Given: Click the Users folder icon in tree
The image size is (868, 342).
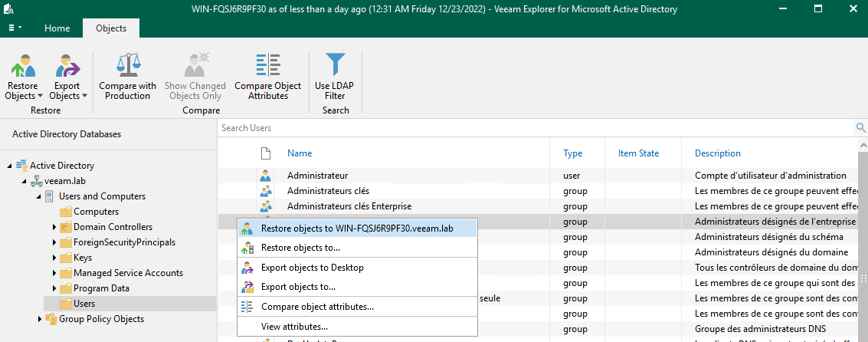Looking at the screenshot, I should click(66, 304).
